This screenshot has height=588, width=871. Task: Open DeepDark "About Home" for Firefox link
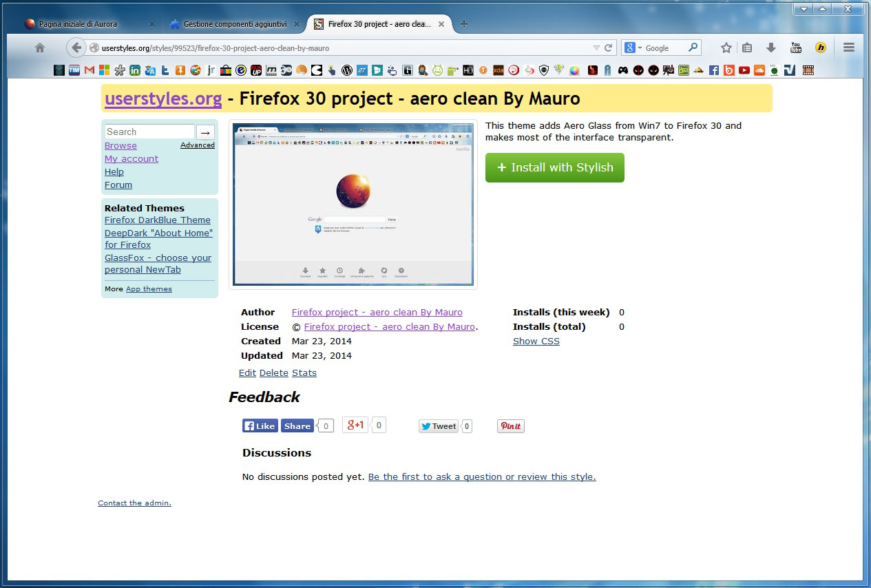click(x=158, y=239)
